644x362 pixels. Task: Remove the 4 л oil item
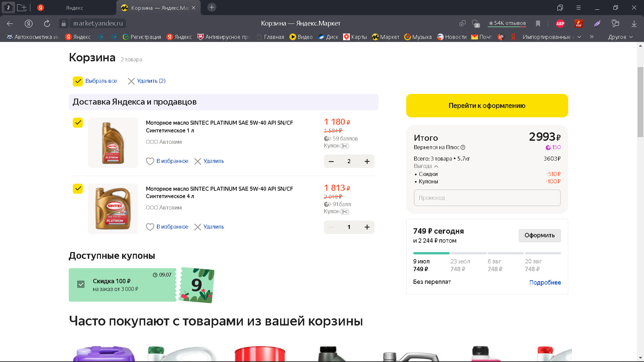[209, 227]
